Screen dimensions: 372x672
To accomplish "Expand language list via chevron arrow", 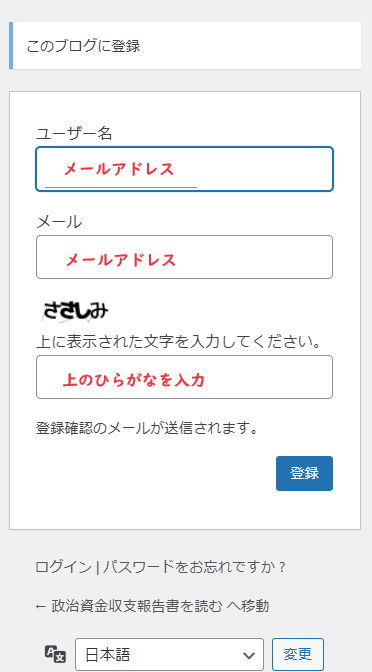I will click(x=249, y=655).
